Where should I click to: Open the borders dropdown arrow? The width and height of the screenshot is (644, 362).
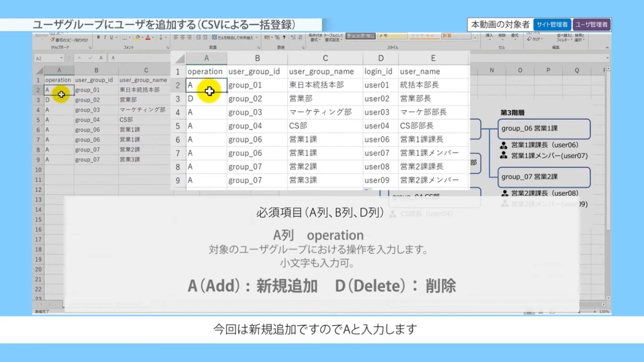click(x=129, y=37)
